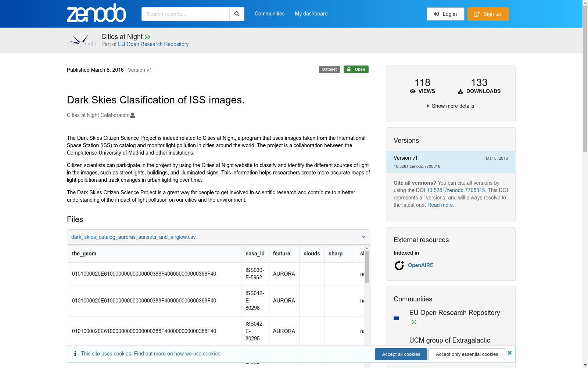The height and width of the screenshot is (368, 588).
Task: Click the preview scrollbar up arrow
Action: 367,248
